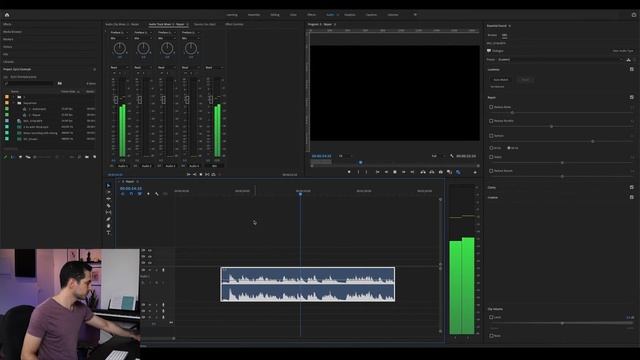Open the Effect Controls tab
The image size is (640, 360).
tap(234, 24)
